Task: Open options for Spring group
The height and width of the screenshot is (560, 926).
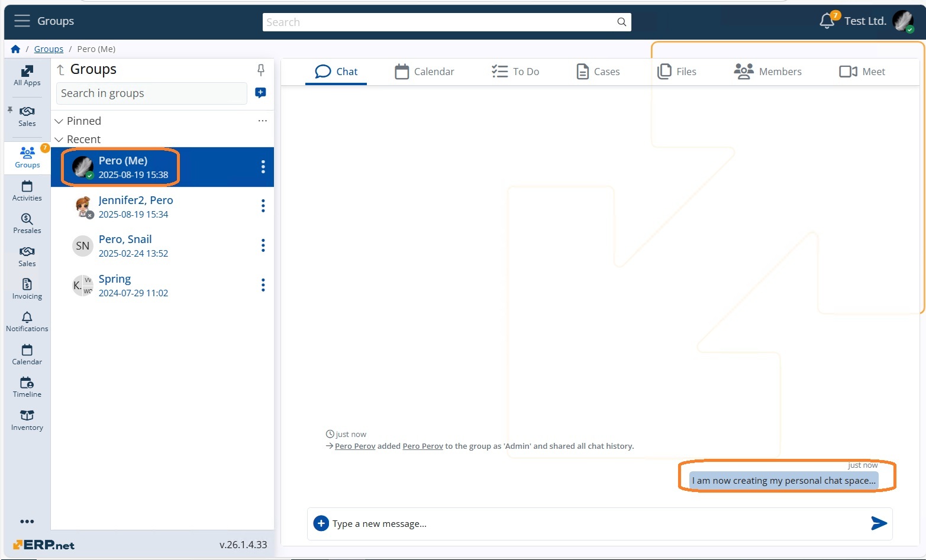Action: [x=263, y=285]
